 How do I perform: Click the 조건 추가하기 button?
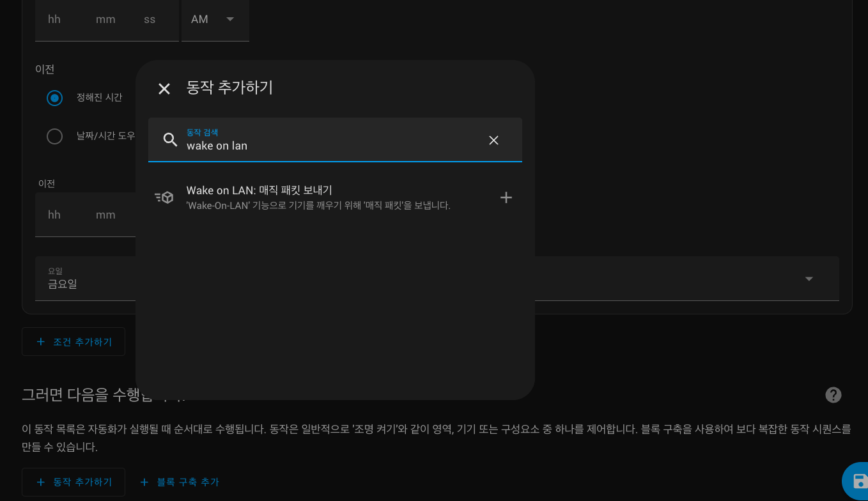[74, 342]
